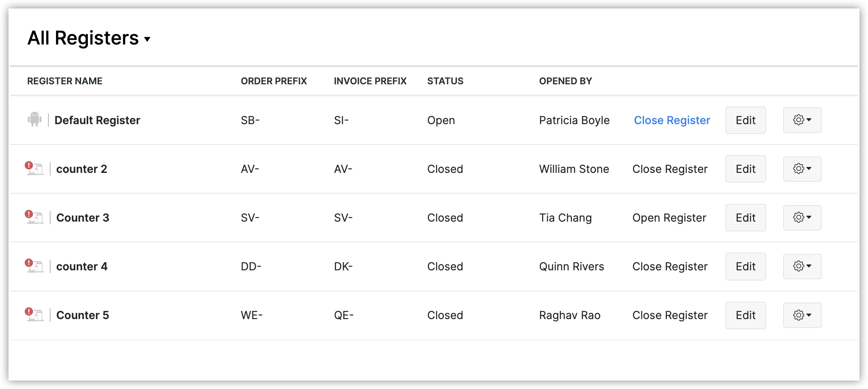This screenshot has height=389, width=868.
Task: Open the gear settings menu for Default Register
Action: tap(802, 120)
